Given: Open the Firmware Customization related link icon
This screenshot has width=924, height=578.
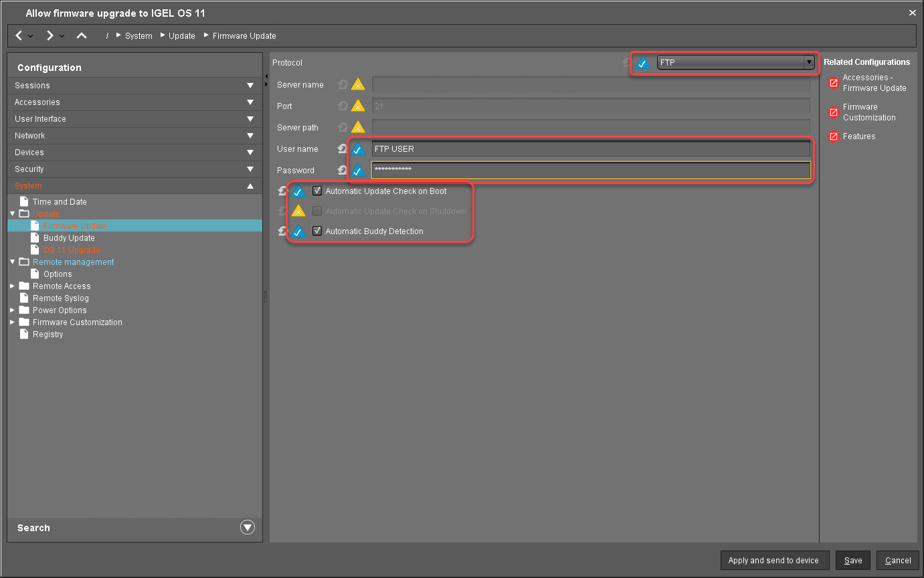Looking at the screenshot, I should pos(834,112).
